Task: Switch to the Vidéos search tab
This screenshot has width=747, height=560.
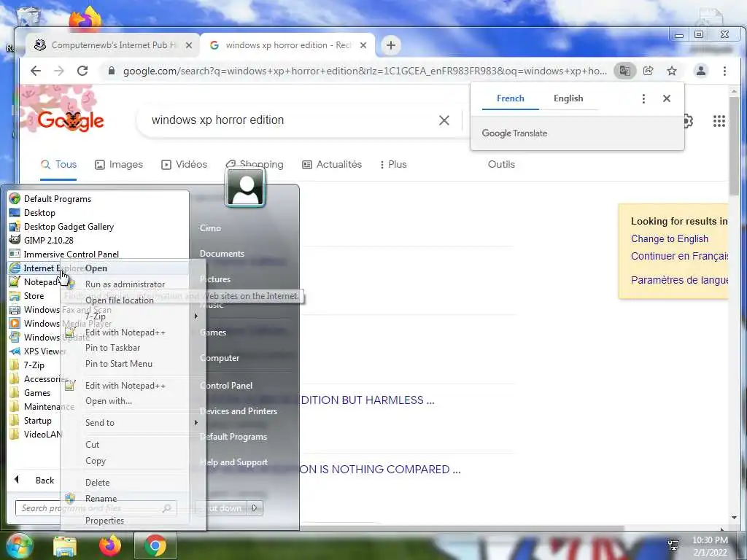Action: tap(184, 164)
